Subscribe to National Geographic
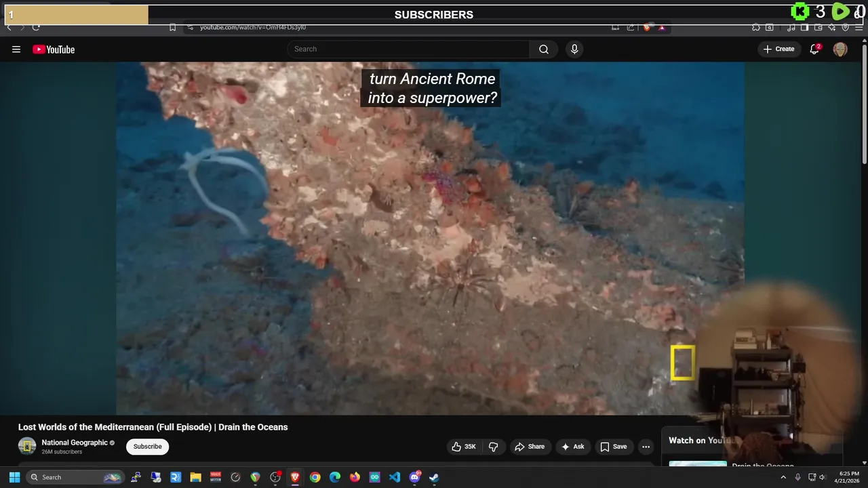 click(147, 447)
